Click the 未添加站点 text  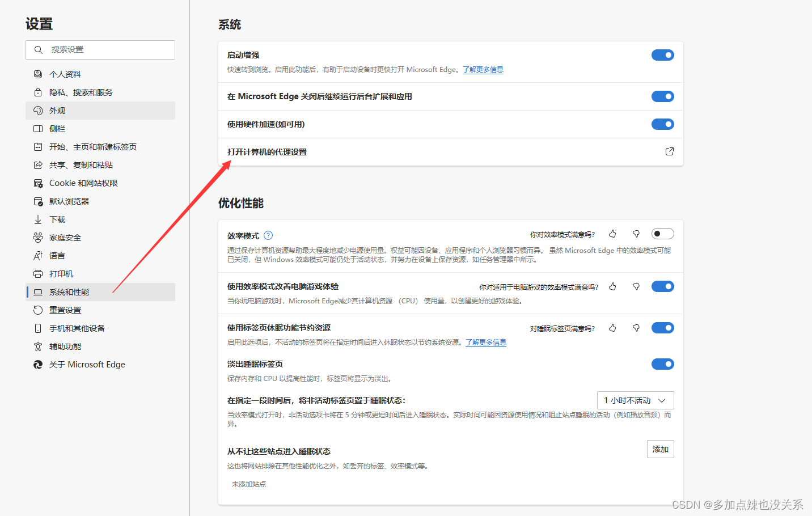pos(249,484)
